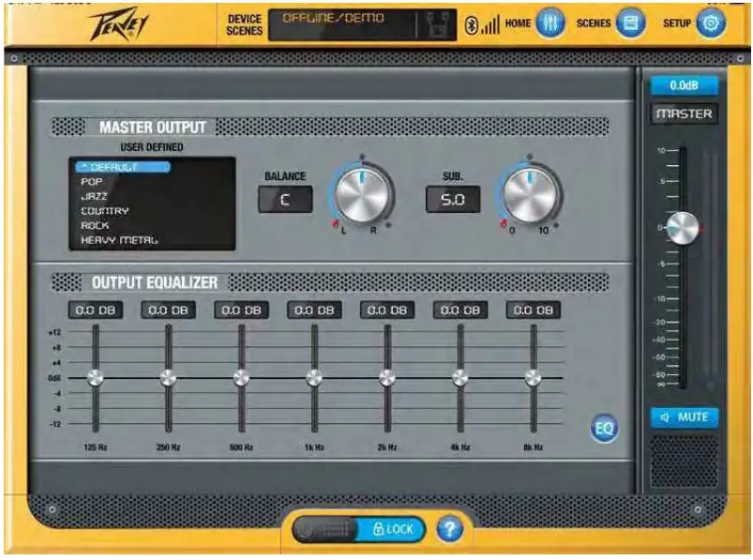Image resolution: width=753 pixels, height=560 pixels.
Task: Click the 1k Hz gain value box
Action: coord(314,310)
